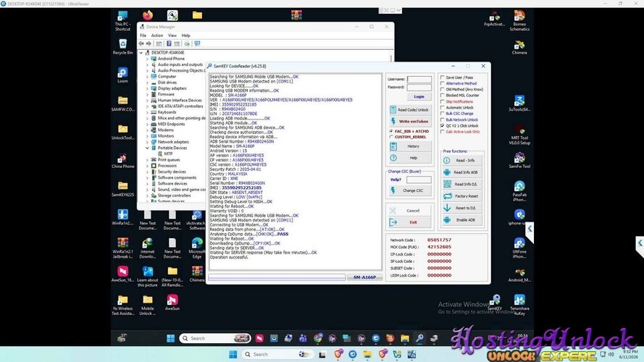Click the monitor icon in Device Manager toolbar
This screenshot has height=362, width=644.
point(197,43)
